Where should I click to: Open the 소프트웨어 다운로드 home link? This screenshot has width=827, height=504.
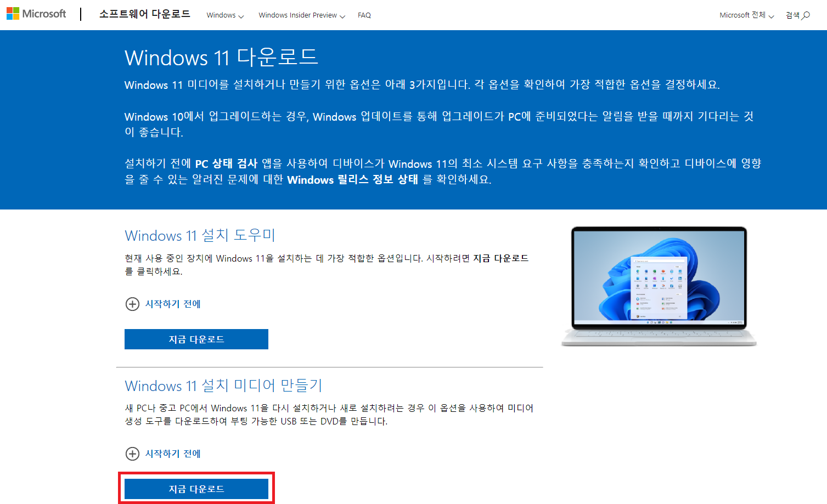pyautogui.click(x=145, y=14)
